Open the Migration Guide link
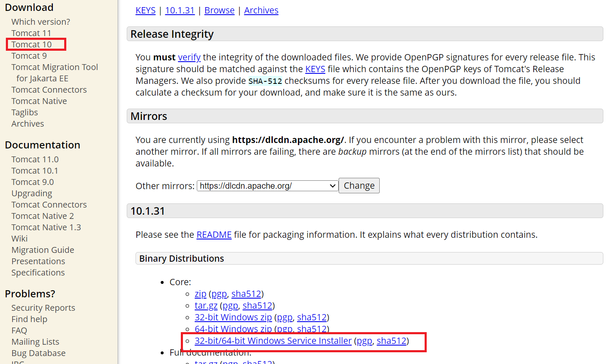Screen dimensions: 613x364 pos(43,250)
